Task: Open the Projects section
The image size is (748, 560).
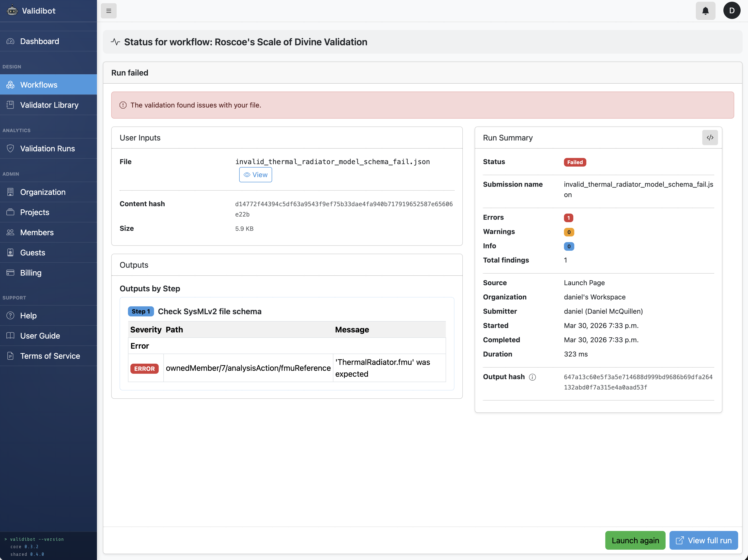Action: 34,212
